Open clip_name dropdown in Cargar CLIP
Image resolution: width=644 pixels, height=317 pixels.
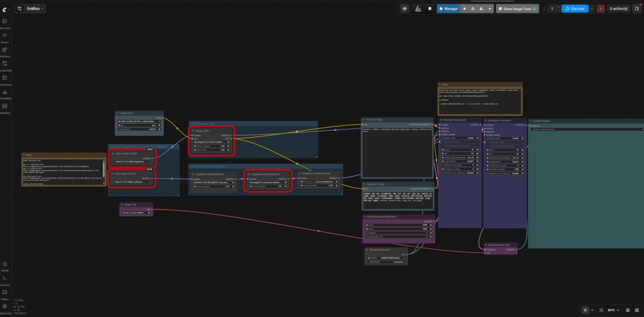[139, 121]
